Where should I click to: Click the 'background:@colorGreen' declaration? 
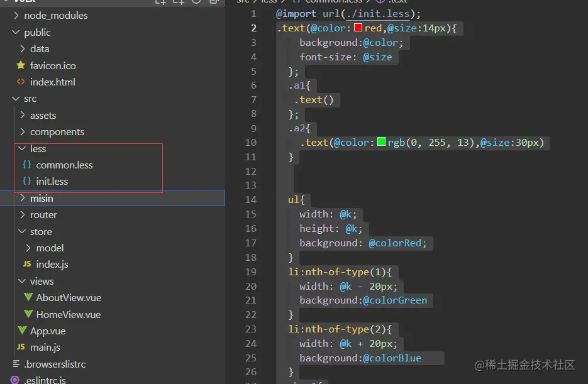coord(363,300)
